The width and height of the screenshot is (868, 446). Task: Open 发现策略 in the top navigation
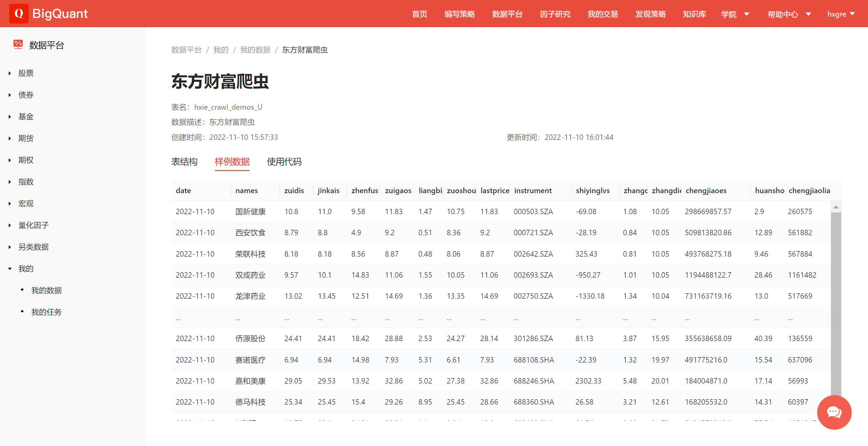coord(650,14)
